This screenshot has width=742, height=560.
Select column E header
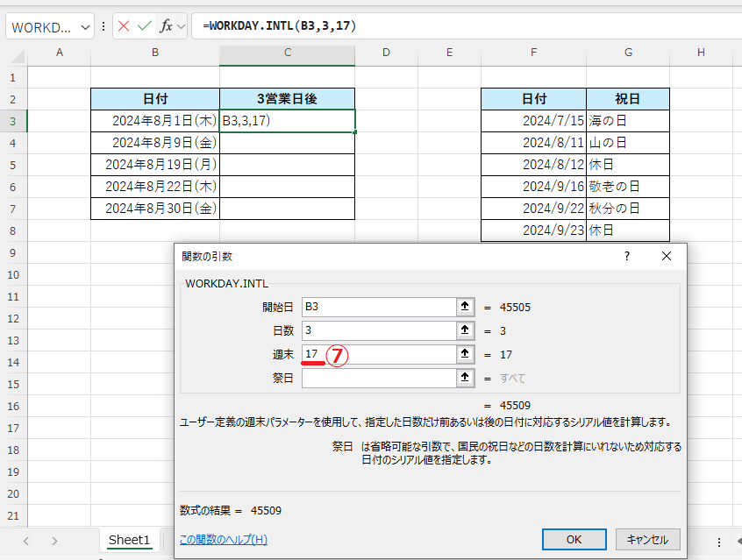[449, 53]
